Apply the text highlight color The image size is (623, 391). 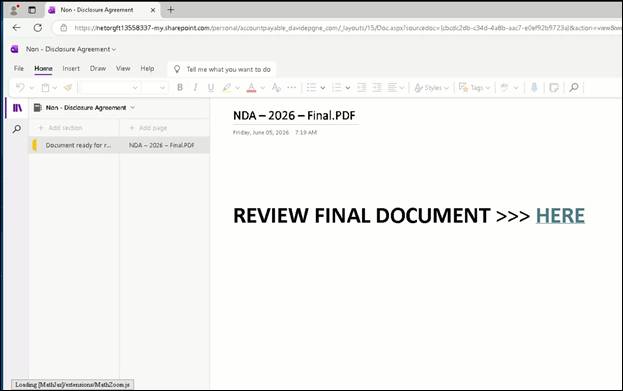[227, 87]
